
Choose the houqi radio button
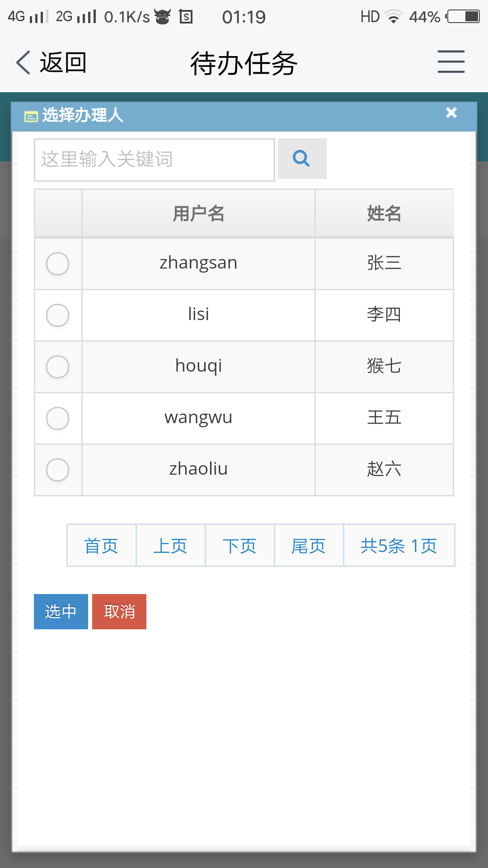[x=58, y=367]
